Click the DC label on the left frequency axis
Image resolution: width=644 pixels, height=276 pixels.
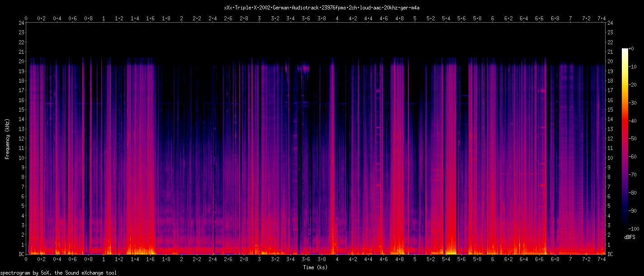coord(21,254)
